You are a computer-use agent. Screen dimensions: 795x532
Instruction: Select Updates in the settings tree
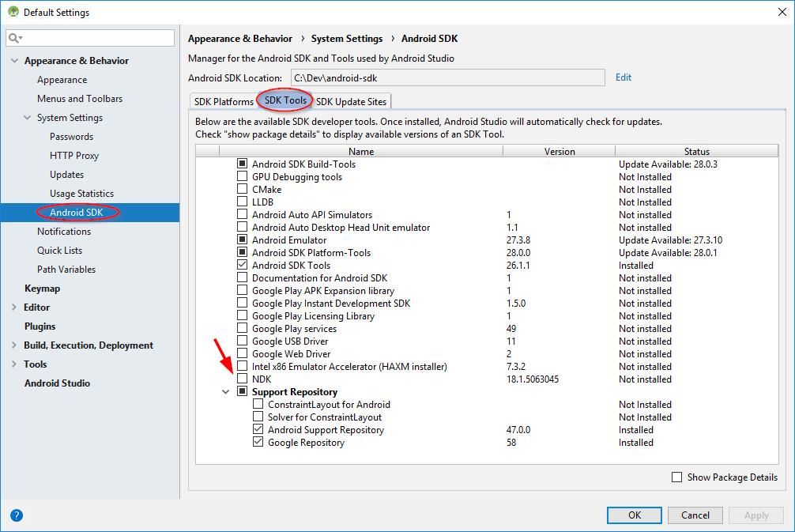click(66, 175)
